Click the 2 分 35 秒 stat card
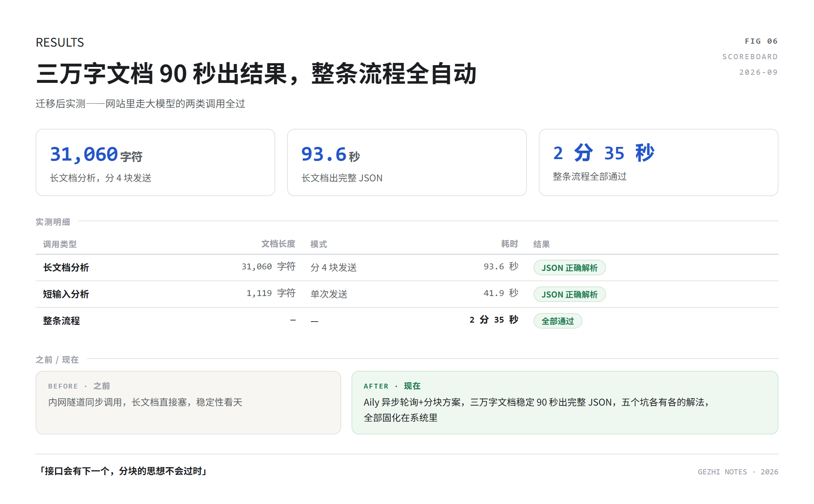Viewport: 814px width, 504px height. tap(659, 162)
